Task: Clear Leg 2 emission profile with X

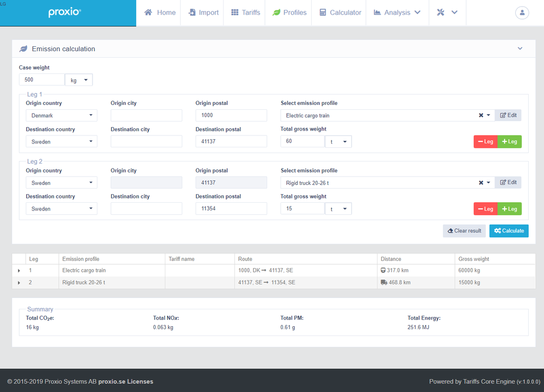Action: (481, 183)
